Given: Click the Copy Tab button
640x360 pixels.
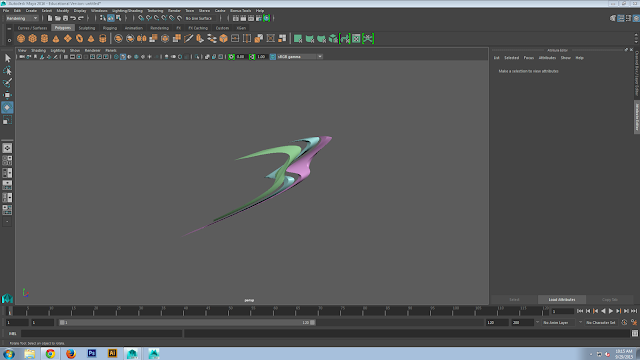Looking at the screenshot, I should coord(609,300).
